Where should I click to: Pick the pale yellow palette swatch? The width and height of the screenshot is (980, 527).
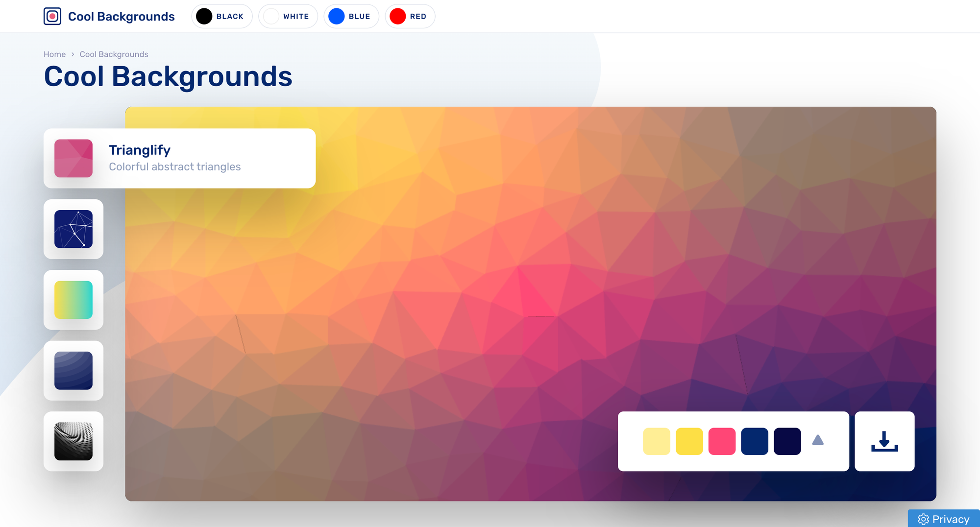coord(657,441)
